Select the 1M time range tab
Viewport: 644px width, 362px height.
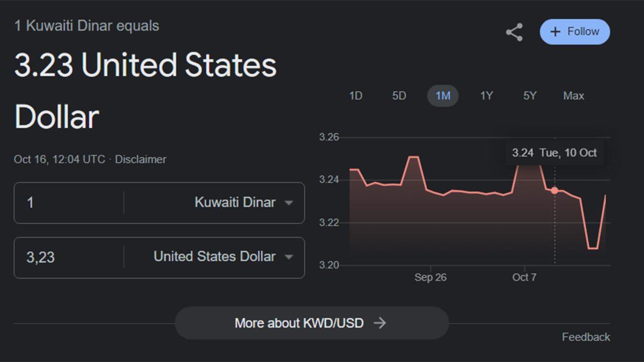(x=443, y=96)
